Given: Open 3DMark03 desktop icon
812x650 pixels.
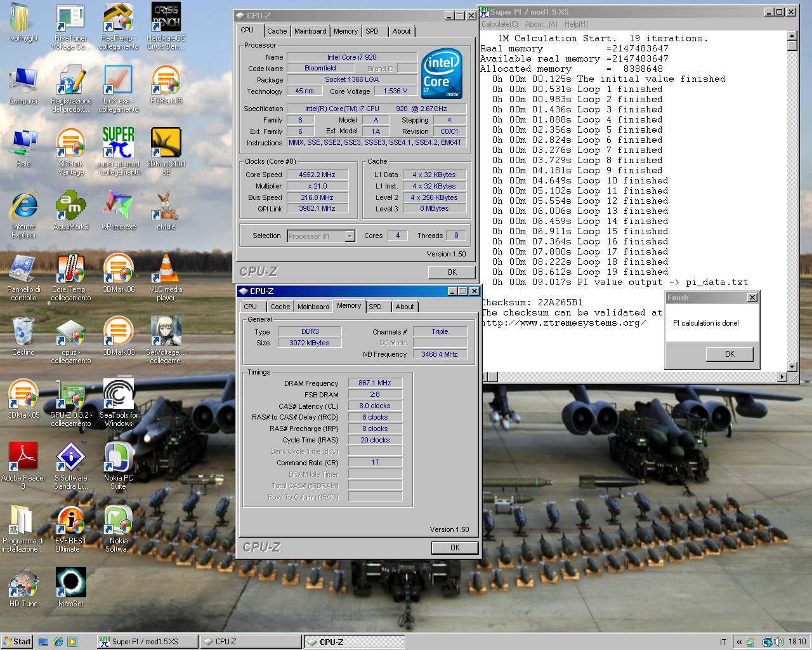Looking at the screenshot, I should 119,336.
